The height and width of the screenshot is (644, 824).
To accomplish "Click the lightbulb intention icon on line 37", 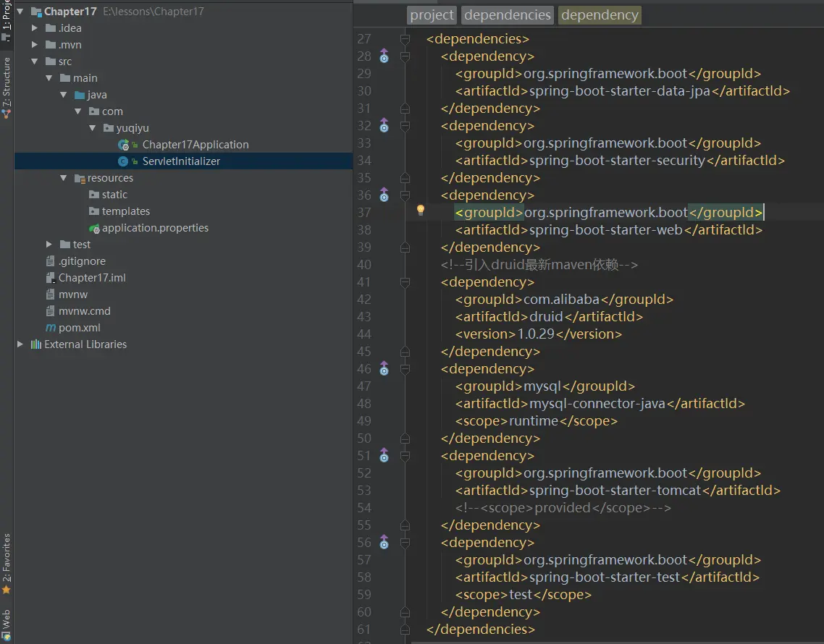I will 420,211.
